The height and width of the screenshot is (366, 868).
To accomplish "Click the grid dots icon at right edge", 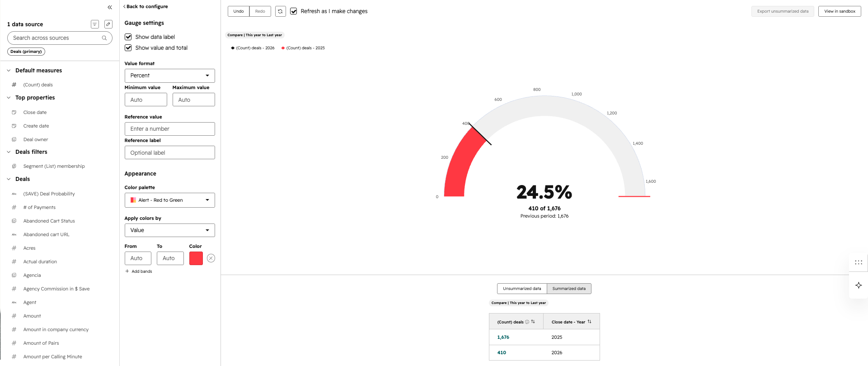I will coord(859,262).
